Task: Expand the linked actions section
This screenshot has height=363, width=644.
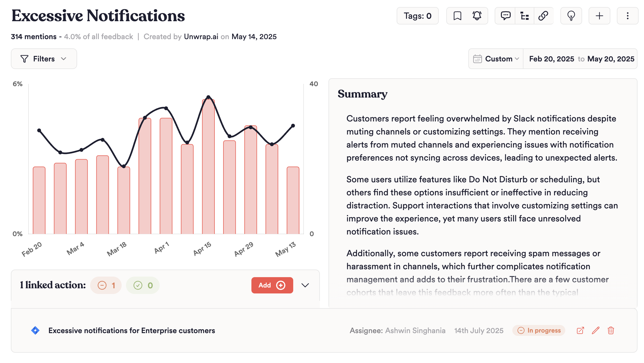Action: [x=305, y=285]
